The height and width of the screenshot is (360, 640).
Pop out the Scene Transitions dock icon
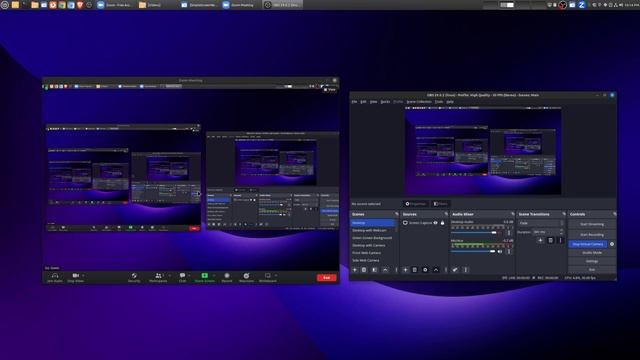click(x=564, y=214)
